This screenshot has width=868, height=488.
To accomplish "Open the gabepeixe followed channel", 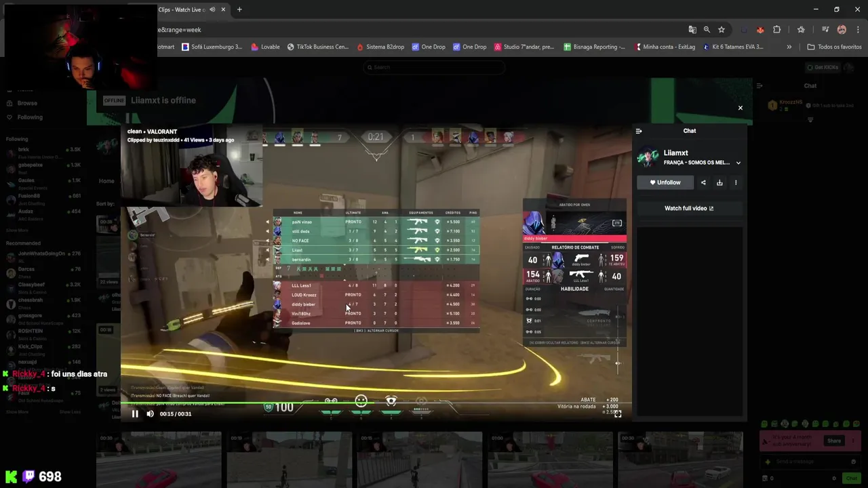I will pyautogui.click(x=43, y=167).
